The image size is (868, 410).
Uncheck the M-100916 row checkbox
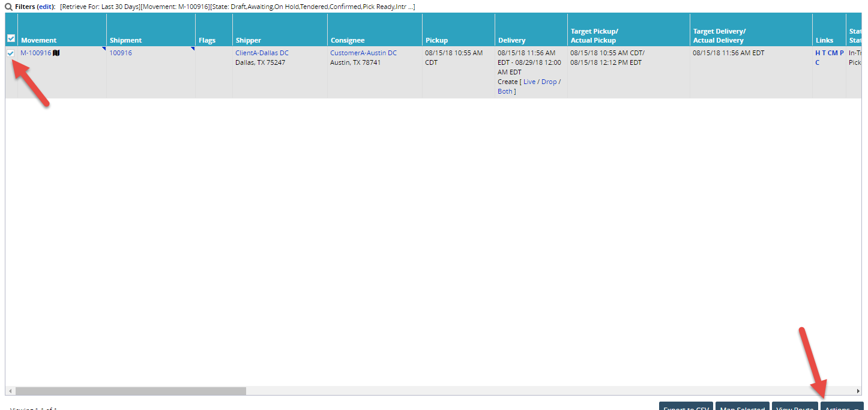point(11,53)
